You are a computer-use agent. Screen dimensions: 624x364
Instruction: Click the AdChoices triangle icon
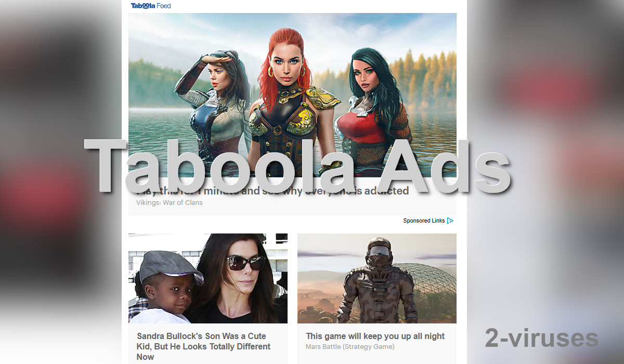pos(451,220)
